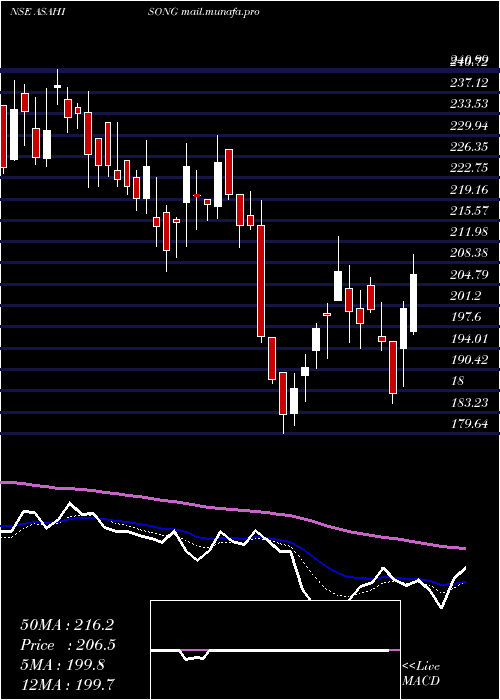Select the 219.16 price axis label
500x700 pixels.
[x=468, y=190]
